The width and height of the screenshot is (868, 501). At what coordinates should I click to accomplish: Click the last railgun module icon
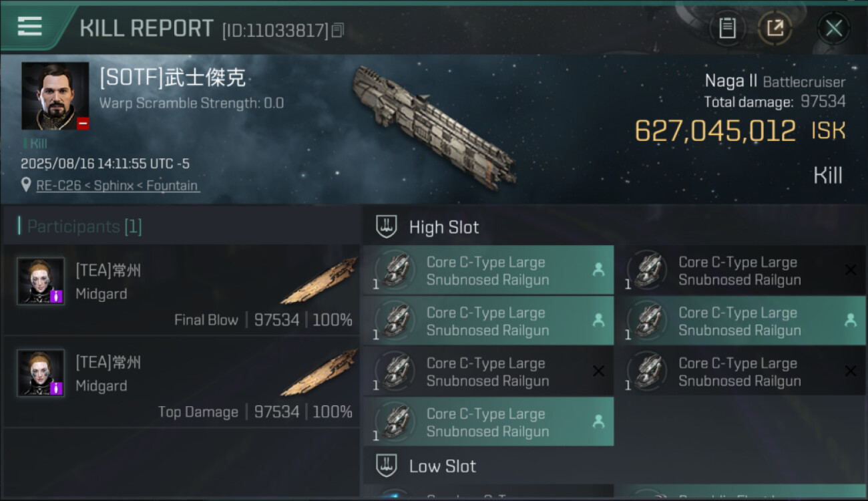point(395,422)
